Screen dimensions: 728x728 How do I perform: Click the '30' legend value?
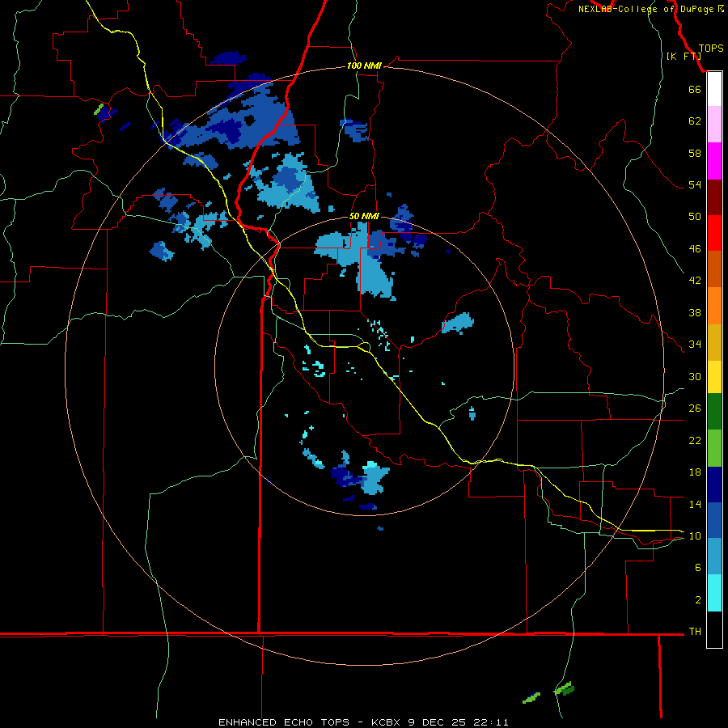695,376
